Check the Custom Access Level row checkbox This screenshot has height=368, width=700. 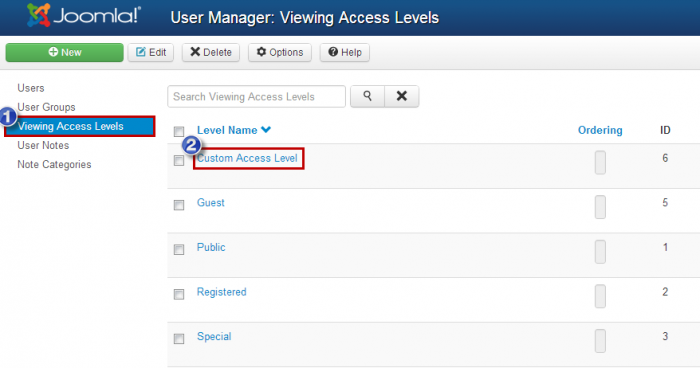(179, 160)
